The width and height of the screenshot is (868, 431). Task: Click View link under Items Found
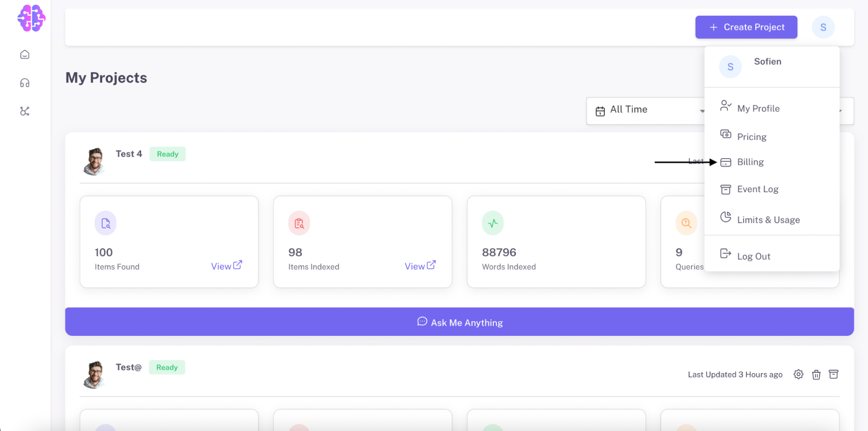[226, 266]
